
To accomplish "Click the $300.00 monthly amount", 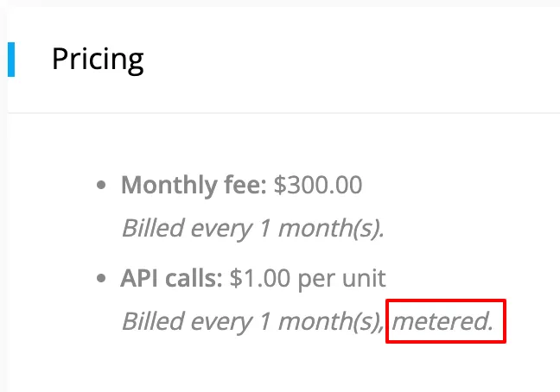I will coord(318,185).
